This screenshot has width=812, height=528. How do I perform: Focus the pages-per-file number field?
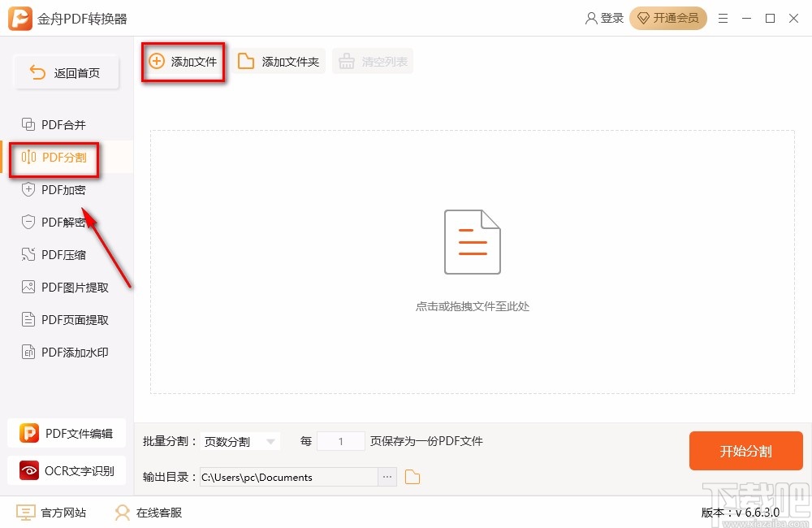point(341,441)
